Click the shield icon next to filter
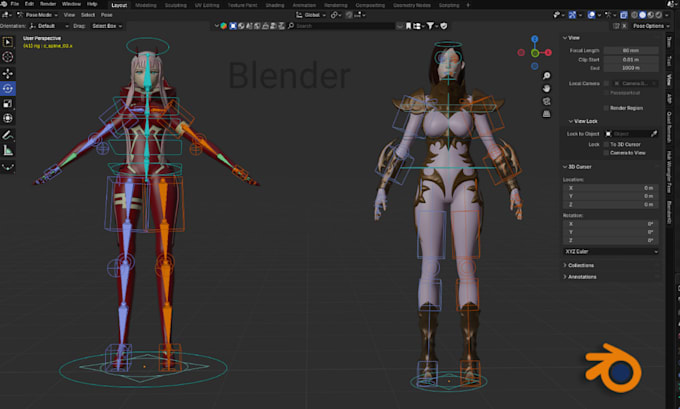This screenshot has height=409, width=680. pyautogui.click(x=444, y=26)
